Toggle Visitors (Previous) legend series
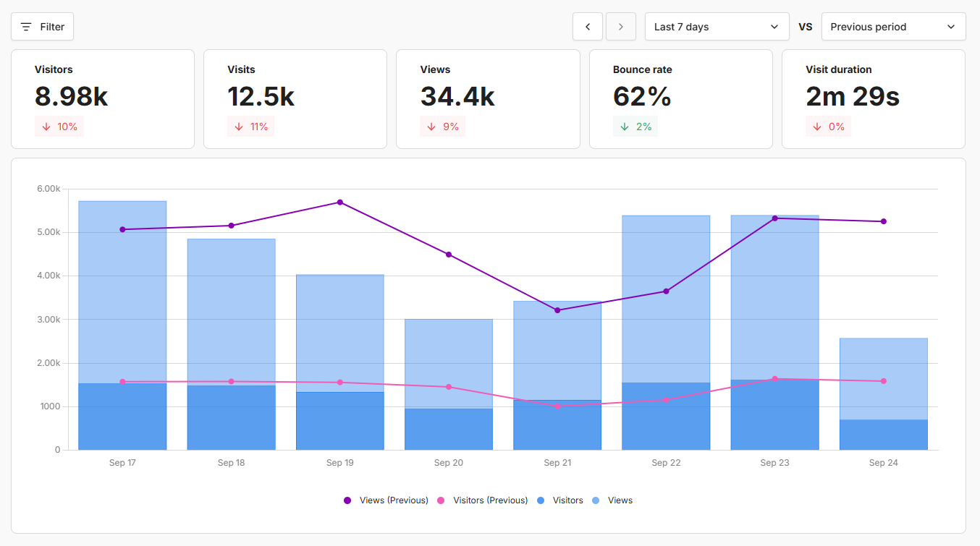 coord(482,500)
